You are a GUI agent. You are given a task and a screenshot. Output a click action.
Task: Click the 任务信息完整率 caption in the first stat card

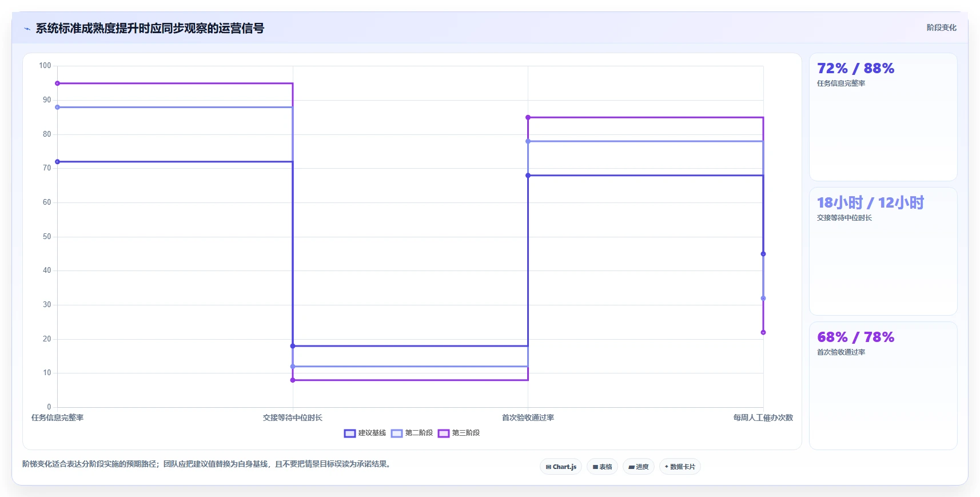pyautogui.click(x=841, y=84)
